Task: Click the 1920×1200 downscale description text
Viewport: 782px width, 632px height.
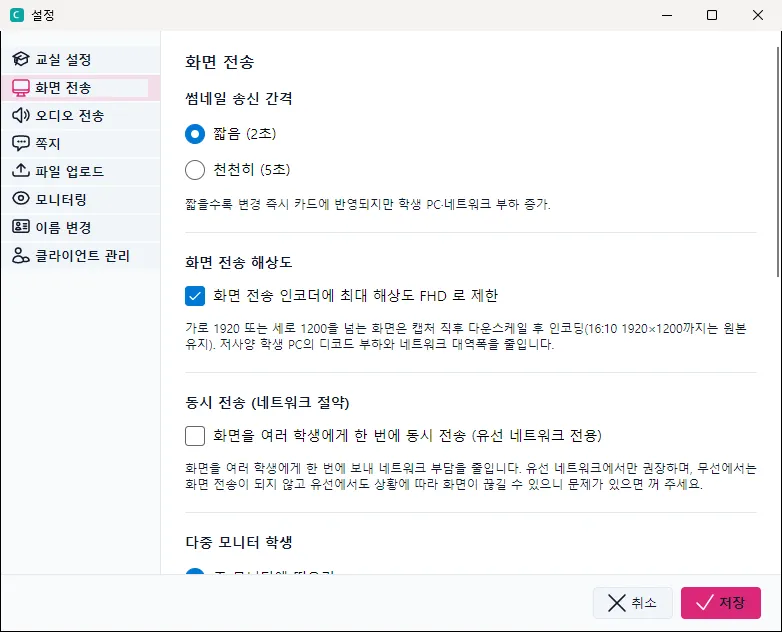Action: click(x=466, y=336)
